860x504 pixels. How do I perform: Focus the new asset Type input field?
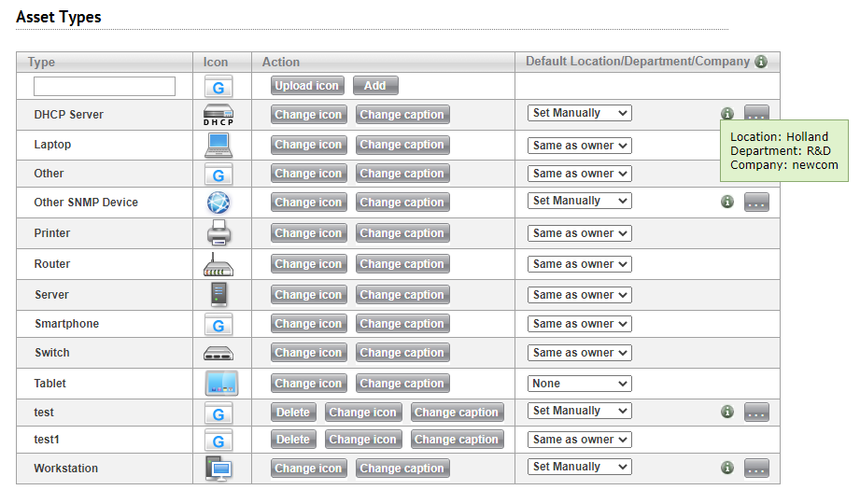click(x=105, y=86)
